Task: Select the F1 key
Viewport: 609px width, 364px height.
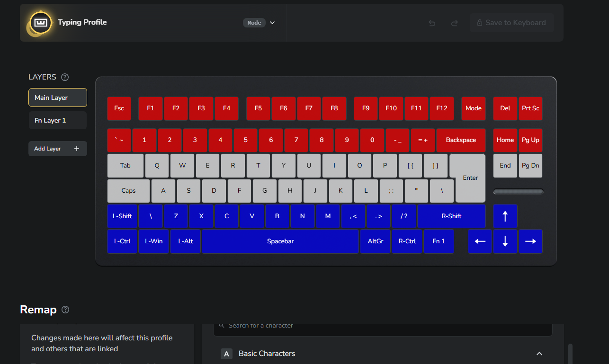Action: point(151,108)
